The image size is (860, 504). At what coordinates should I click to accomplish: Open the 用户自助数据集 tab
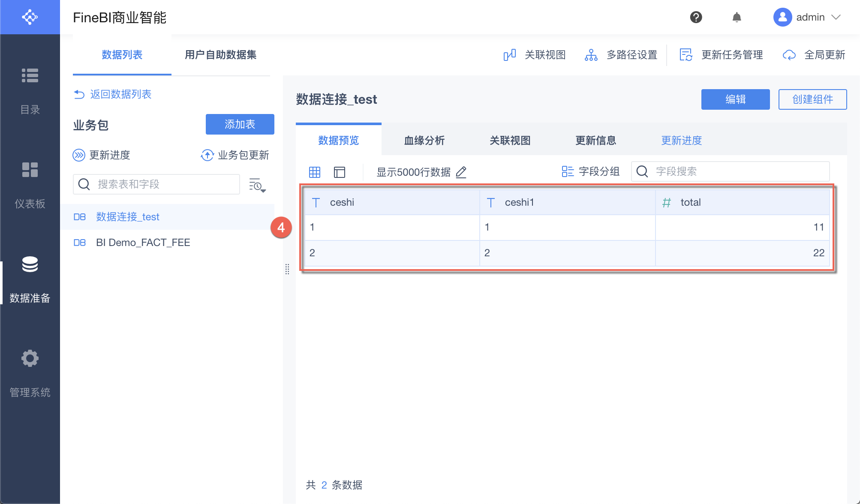click(x=220, y=55)
